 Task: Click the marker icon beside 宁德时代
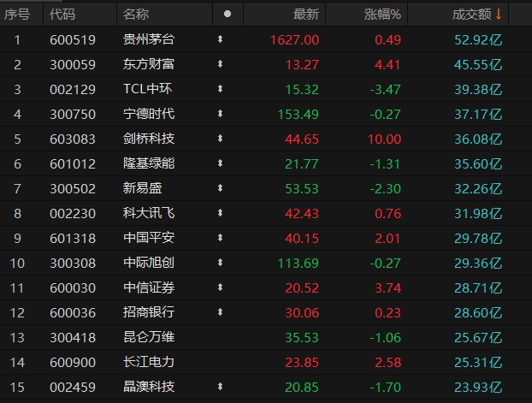click(x=221, y=114)
